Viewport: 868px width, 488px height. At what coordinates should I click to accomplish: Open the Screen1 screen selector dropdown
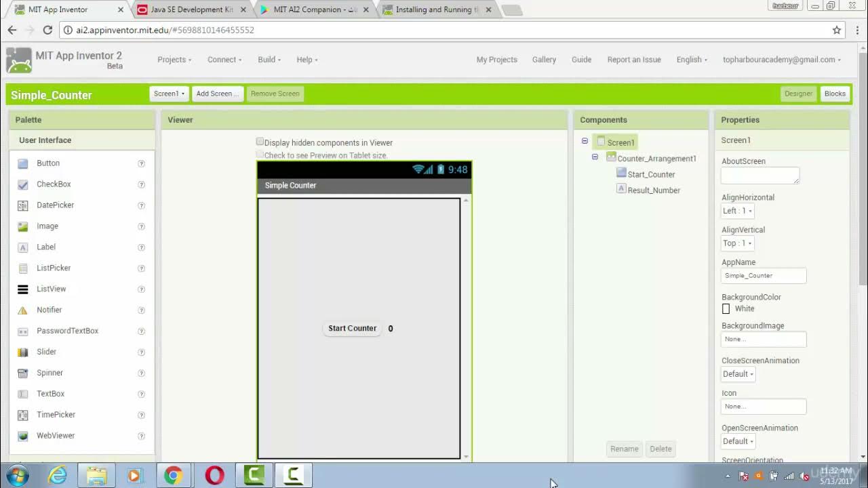pos(169,94)
